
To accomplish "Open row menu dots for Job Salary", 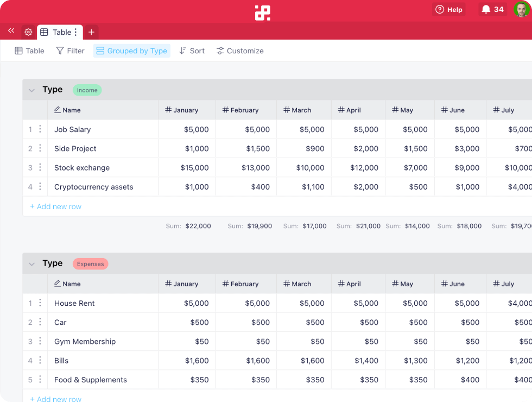I will 40,129.
